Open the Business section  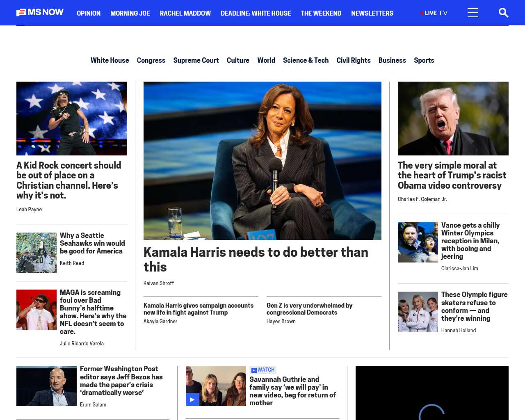pyautogui.click(x=392, y=60)
